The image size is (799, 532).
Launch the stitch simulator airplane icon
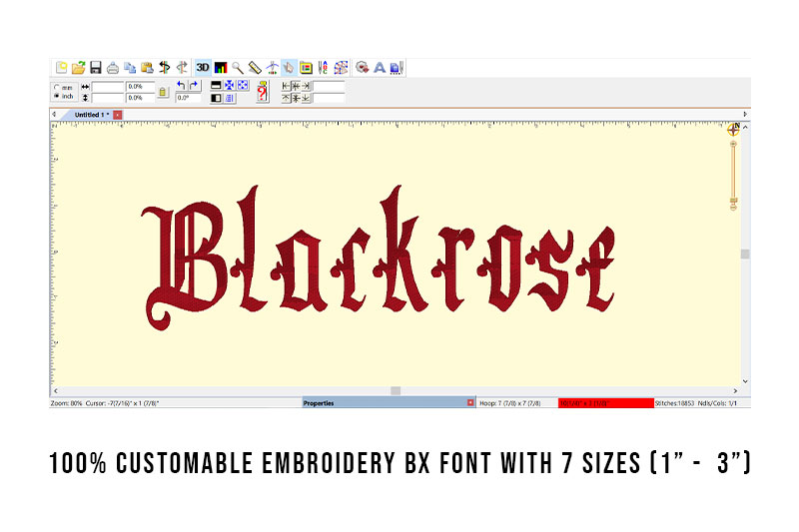click(x=272, y=67)
